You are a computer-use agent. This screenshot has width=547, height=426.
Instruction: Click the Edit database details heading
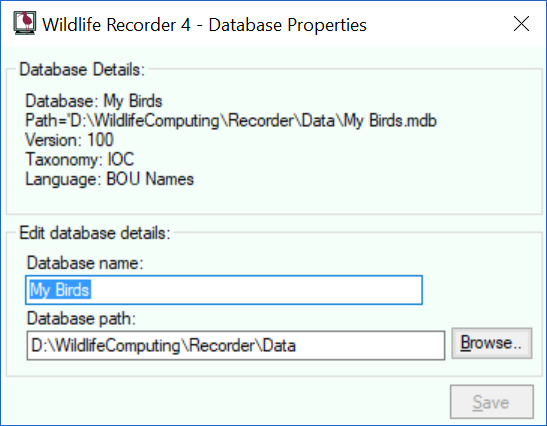click(95, 233)
